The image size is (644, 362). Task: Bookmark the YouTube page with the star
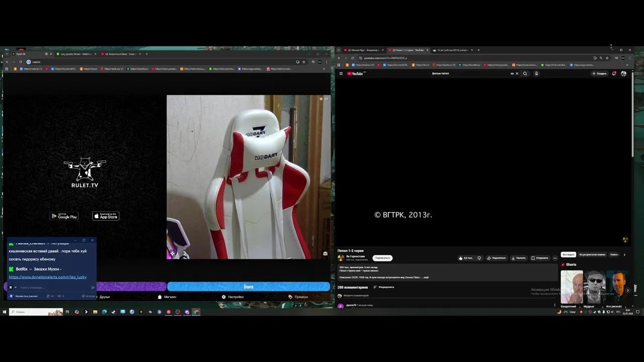(607, 58)
